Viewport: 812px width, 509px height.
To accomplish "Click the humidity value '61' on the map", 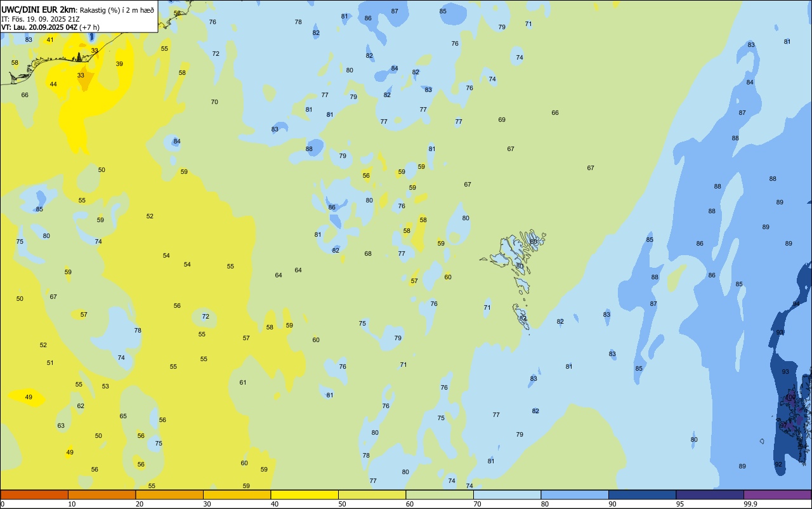I will click(x=243, y=383).
